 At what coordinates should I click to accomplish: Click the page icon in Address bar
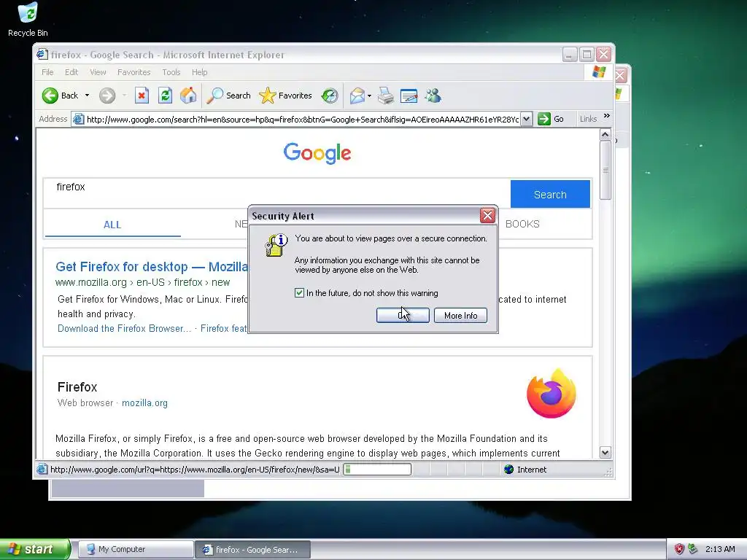pyautogui.click(x=78, y=119)
